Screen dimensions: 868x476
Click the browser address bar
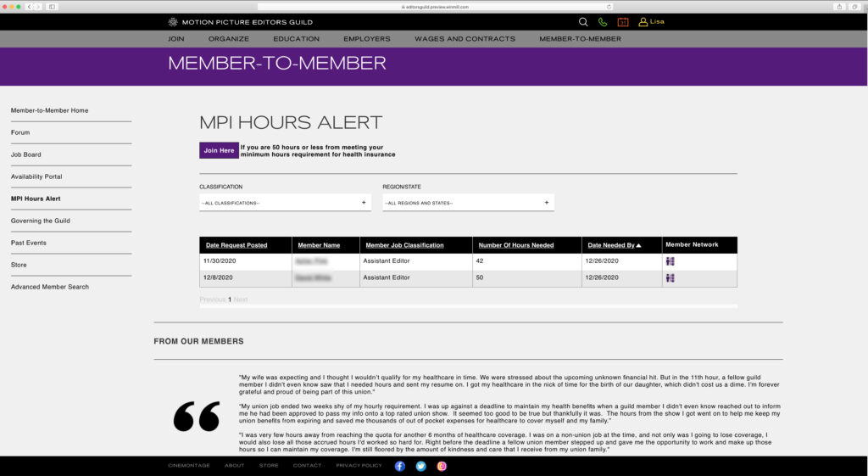coord(435,7)
